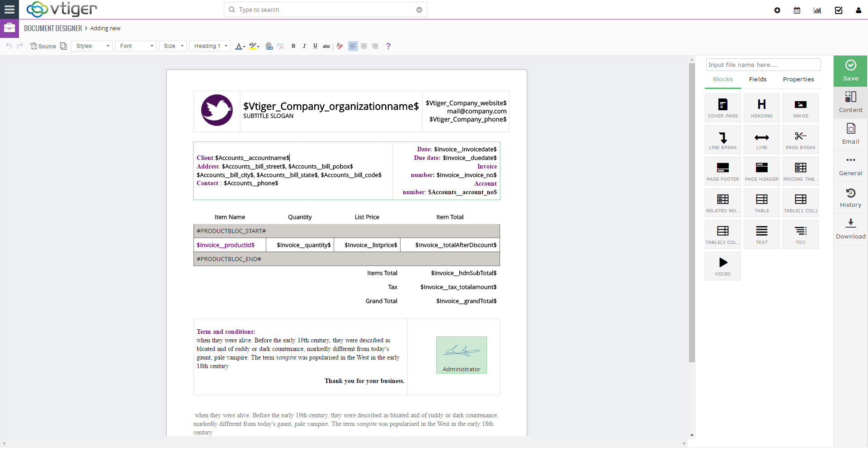
Task: Open the Font family dropdown
Action: 135,46
